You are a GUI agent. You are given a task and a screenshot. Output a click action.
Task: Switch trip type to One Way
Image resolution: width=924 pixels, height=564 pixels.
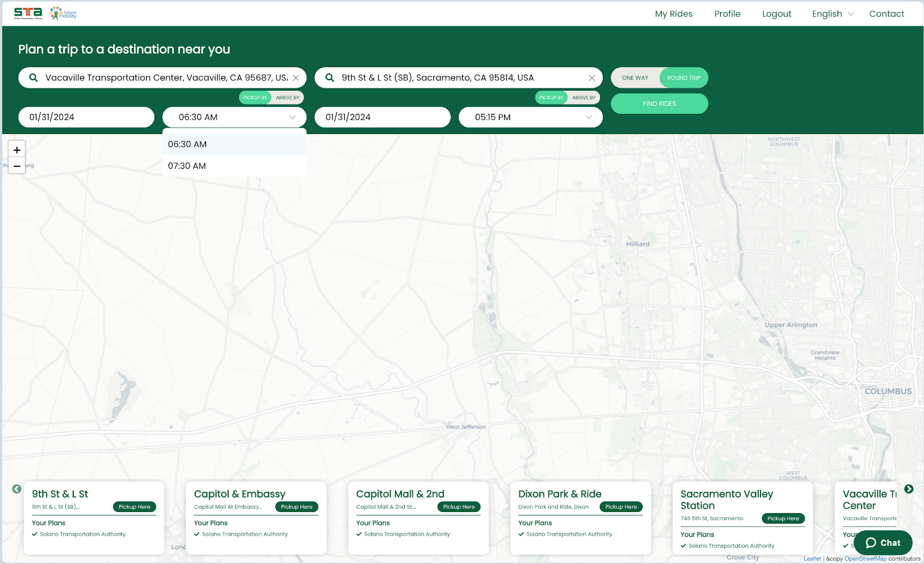tap(635, 78)
